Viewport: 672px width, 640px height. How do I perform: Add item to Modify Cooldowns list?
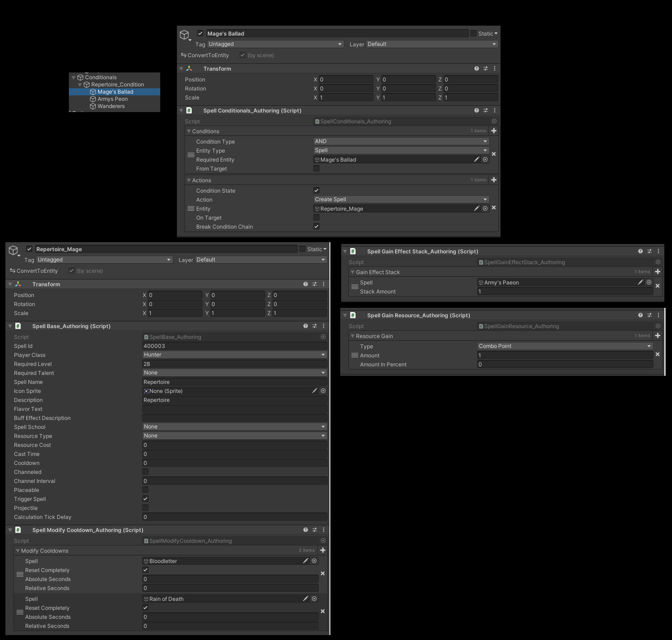(x=323, y=550)
